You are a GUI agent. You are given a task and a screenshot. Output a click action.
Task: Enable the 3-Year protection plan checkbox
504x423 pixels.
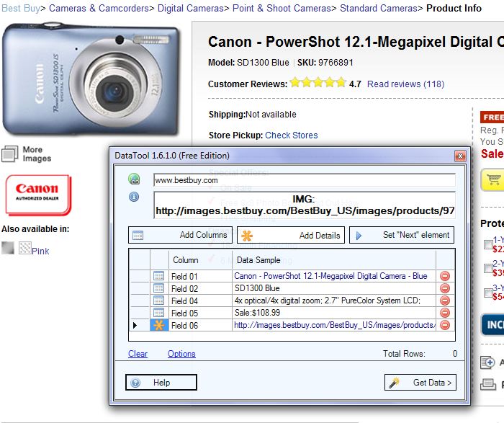488,291
